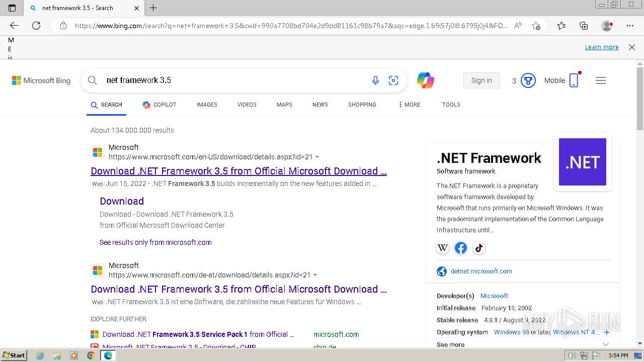Viewport: 644px width, 362px height.
Task: Click the browser address bar URL
Action: pos(291,26)
